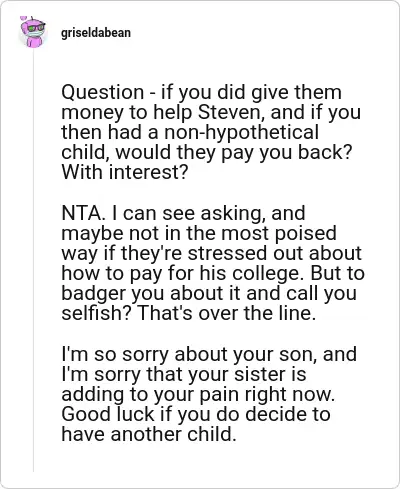Click the green sunglasses on the avatar
400x489 pixels.
click(x=35, y=28)
